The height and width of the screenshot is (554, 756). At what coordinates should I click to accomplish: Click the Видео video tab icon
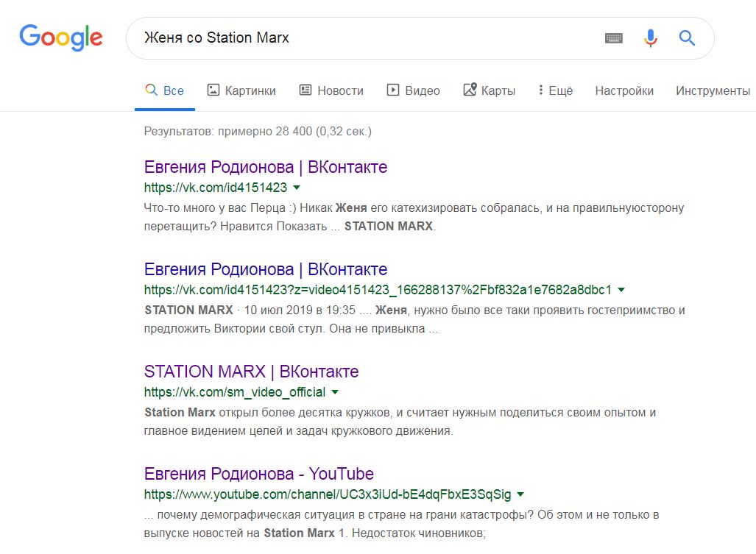pos(393,90)
